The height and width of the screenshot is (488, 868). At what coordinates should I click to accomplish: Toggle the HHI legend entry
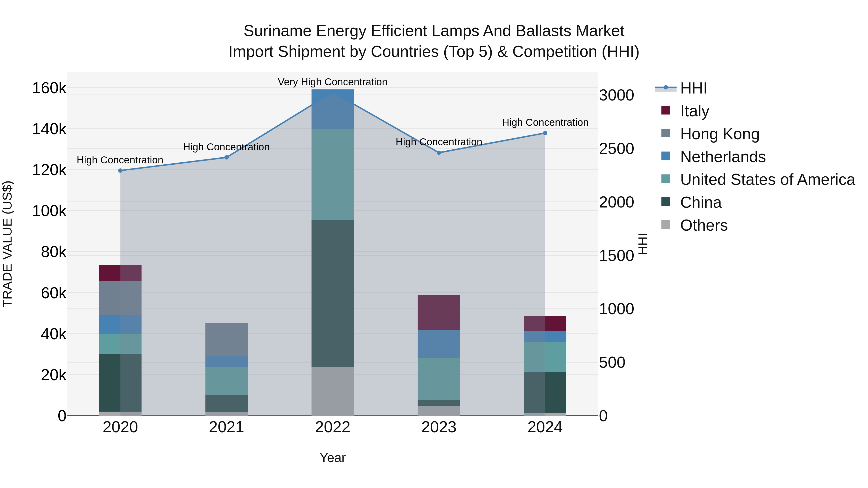pyautogui.click(x=681, y=88)
